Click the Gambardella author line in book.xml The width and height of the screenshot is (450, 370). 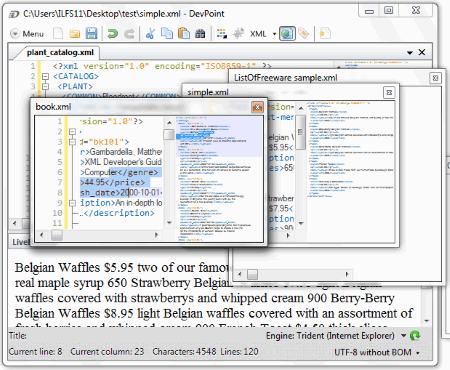pyautogui.click(x=121, y=152)
